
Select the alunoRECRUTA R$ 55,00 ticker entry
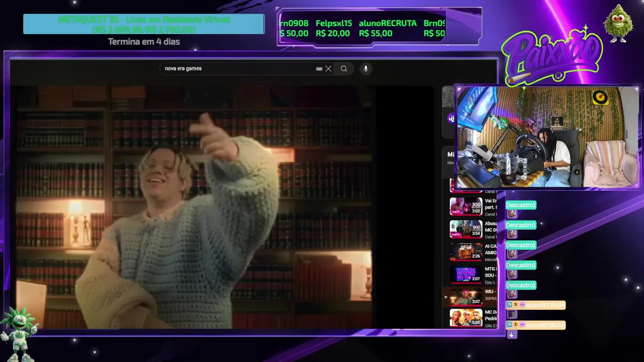point(387,28)
